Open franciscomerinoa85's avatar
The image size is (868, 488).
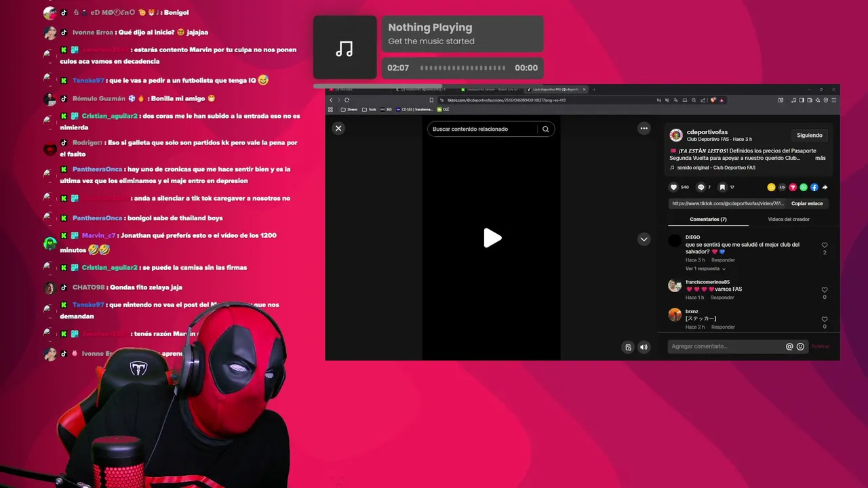point(675,285)
